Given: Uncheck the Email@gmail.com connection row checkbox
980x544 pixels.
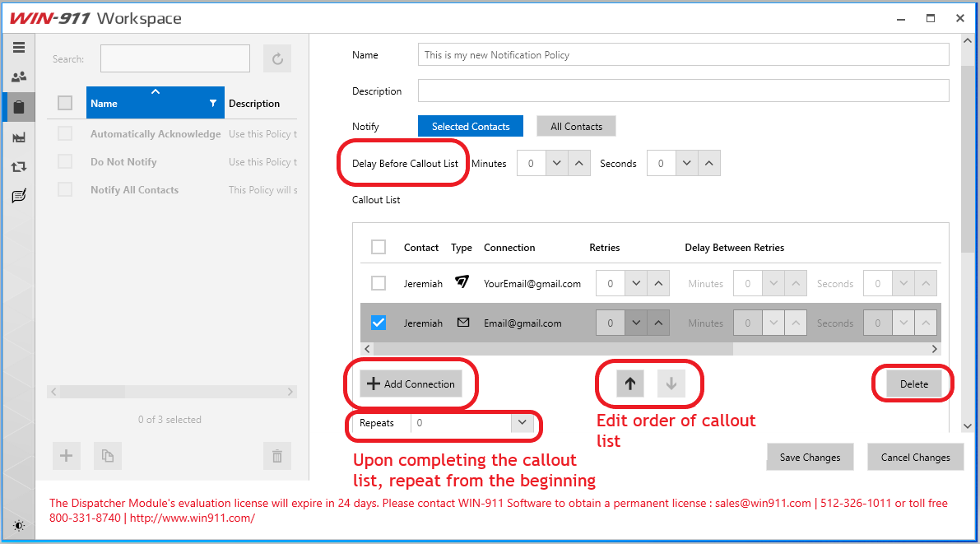Looking at the screenshot, I should [379, 323].
